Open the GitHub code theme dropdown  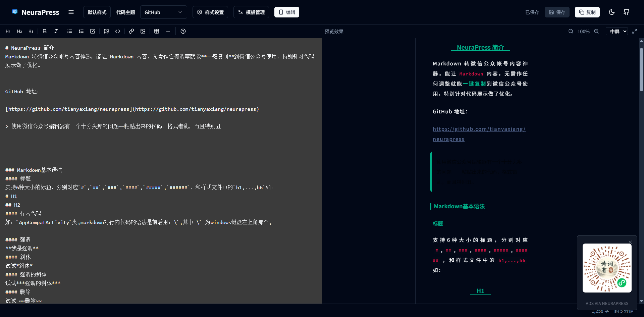click(x=163, y=12)
